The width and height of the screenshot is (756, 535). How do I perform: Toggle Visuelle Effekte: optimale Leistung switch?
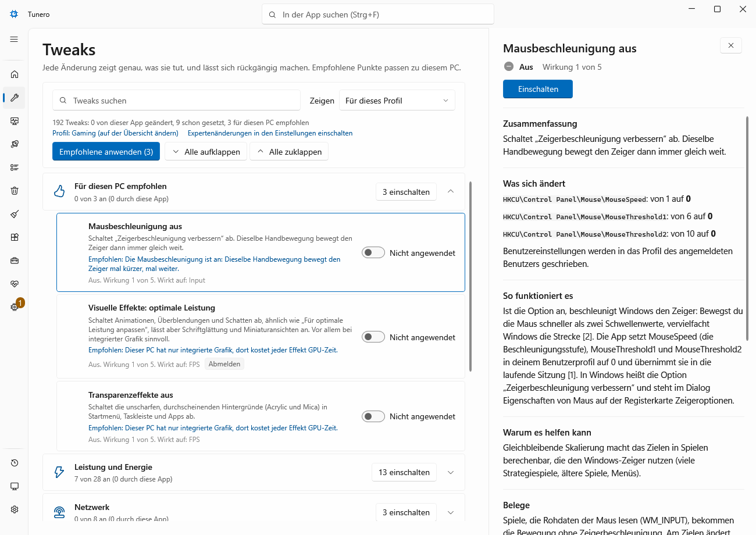pos(373,337)
